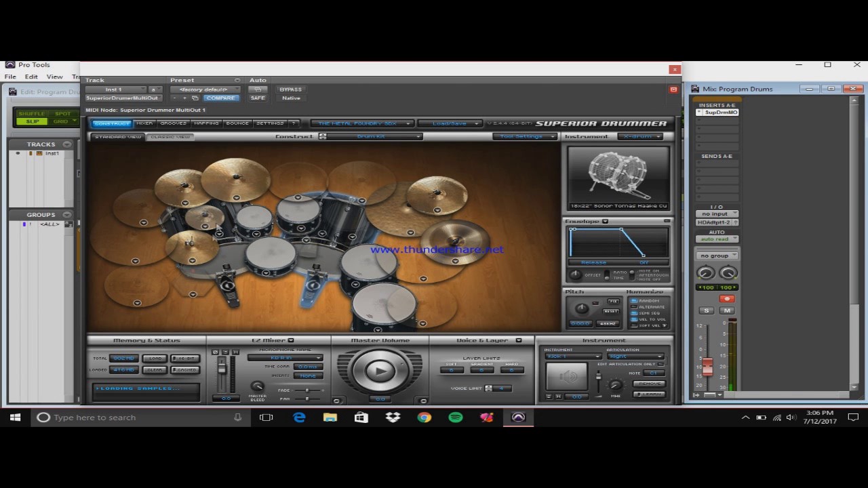Click the Compare button
The height and width of the screenshot is (488, 868).
tap(221, 98)
